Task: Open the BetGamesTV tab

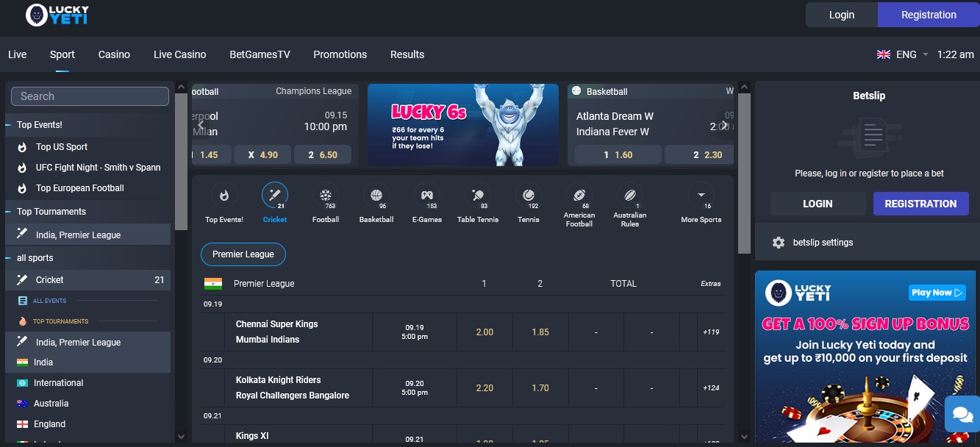Action: coord(260,54)
